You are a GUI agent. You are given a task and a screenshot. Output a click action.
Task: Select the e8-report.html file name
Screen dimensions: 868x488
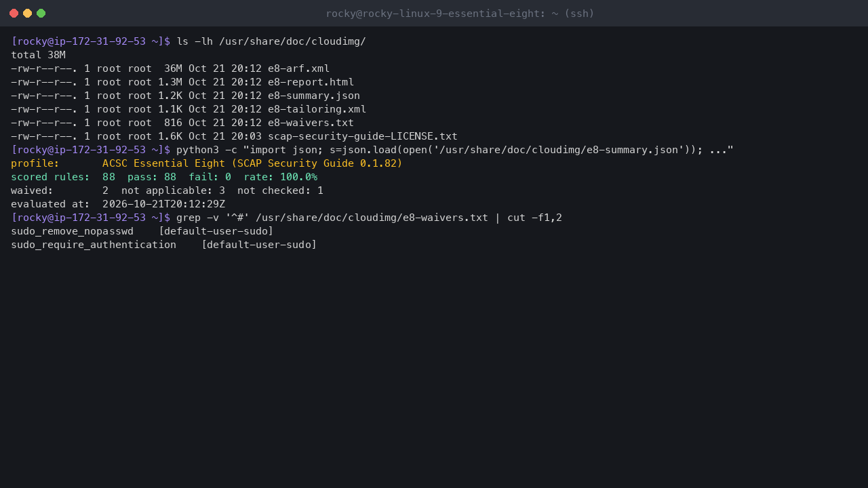[311, 82]
